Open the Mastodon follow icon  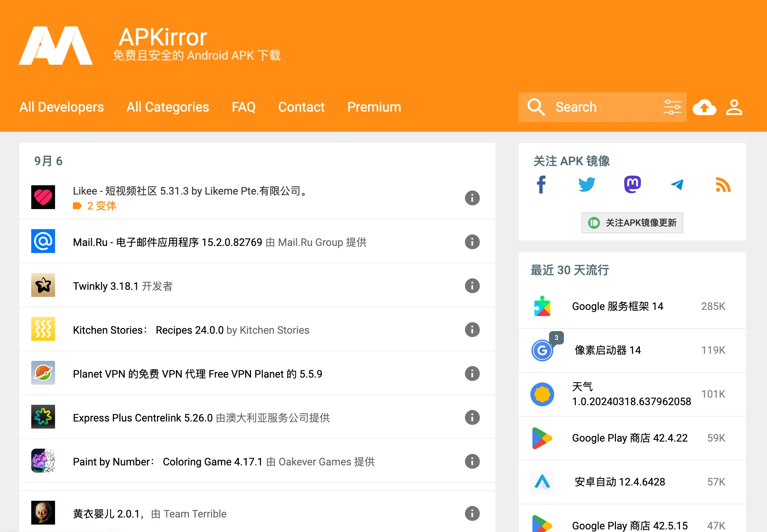(632, 185)
